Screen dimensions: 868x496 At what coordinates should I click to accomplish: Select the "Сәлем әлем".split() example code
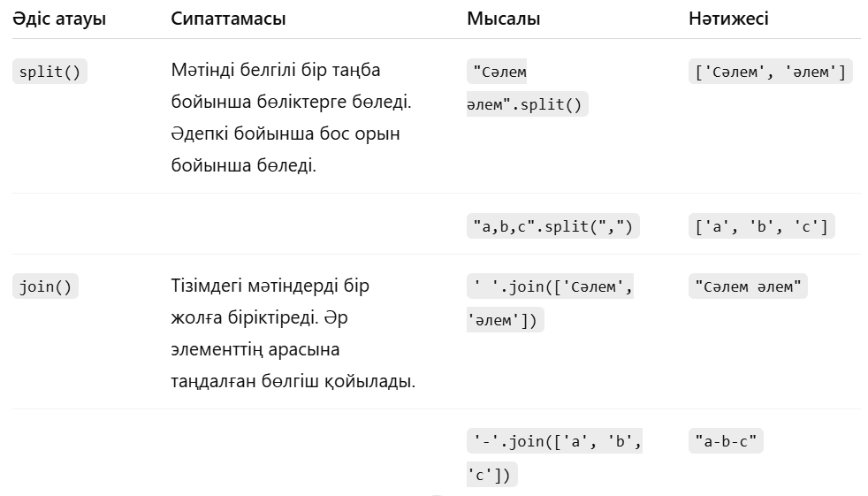(x=527, y=88)
